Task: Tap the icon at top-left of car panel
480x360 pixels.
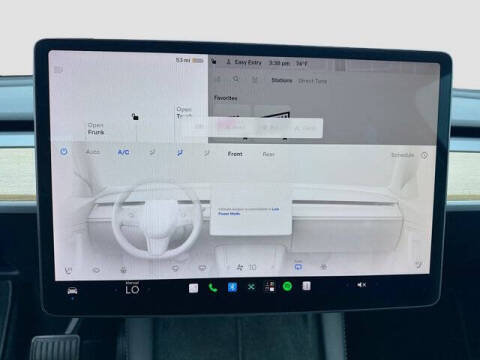Action: (x=58, y=69)
